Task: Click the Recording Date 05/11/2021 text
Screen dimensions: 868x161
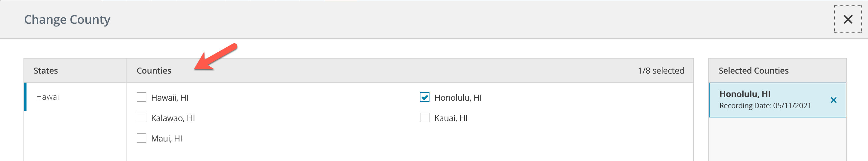Action: point(765,105)
